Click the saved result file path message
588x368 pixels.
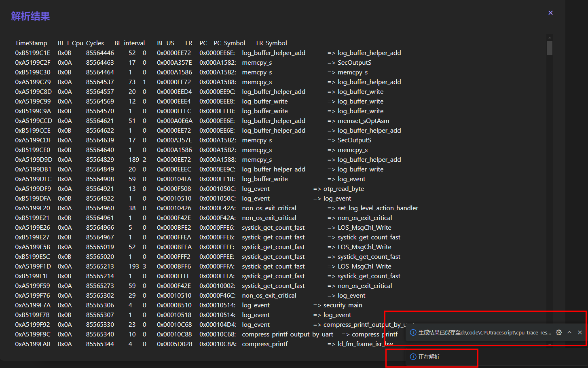pyautogui.click(x=484, y=332)
